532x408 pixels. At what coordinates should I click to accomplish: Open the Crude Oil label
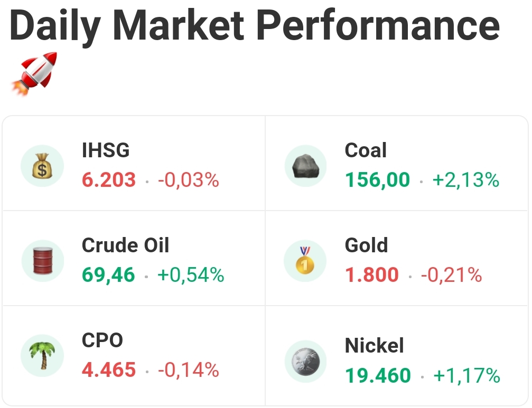click(x=125, y=245)
